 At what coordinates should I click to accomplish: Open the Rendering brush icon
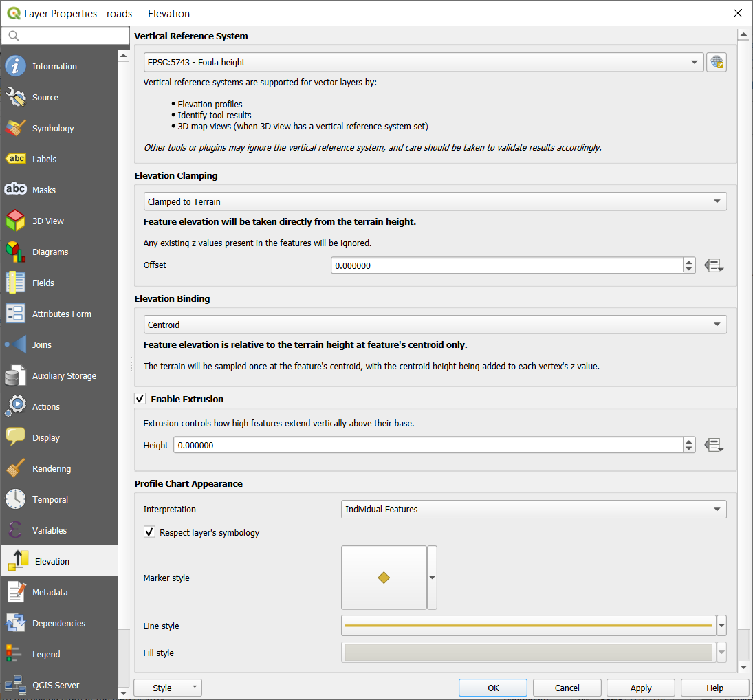click(15, 468)
